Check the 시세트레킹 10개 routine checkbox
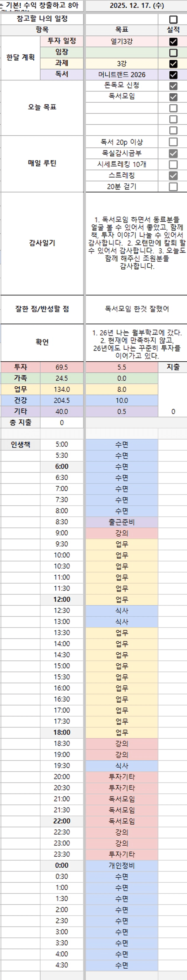The image size is (187, 980). [x=173, y=164]
